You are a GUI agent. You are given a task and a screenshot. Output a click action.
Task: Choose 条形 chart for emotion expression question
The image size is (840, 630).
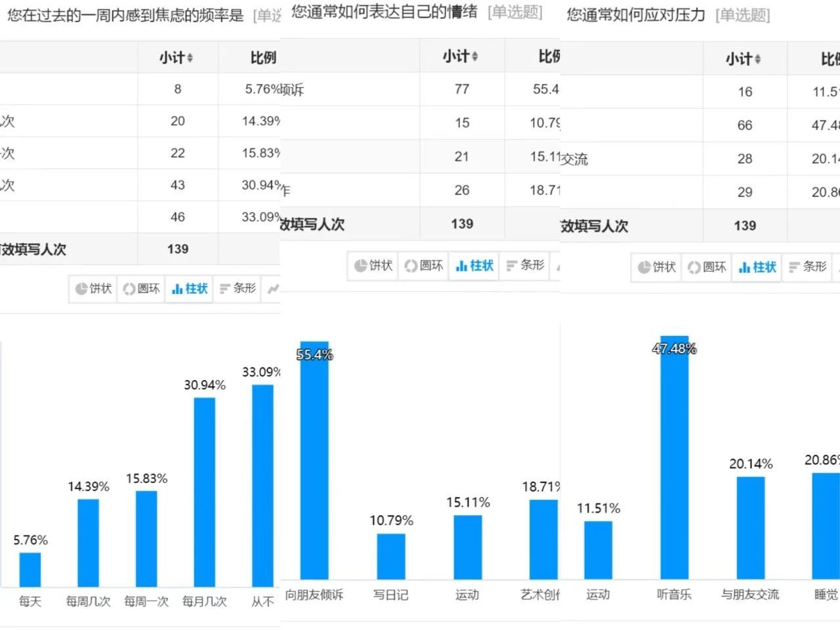tap(525, 266)
